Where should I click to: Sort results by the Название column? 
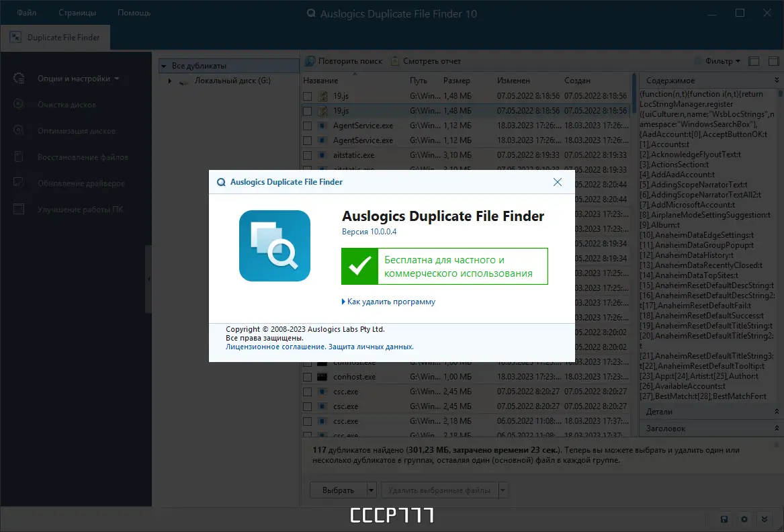pyautogui.click(x=320, y=81)
